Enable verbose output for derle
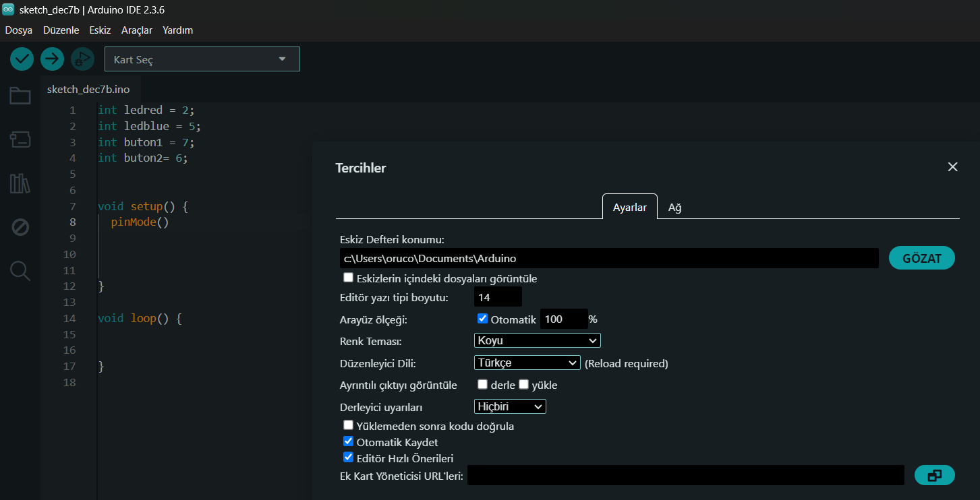The image size is (980, 500). tap(482, 385)
